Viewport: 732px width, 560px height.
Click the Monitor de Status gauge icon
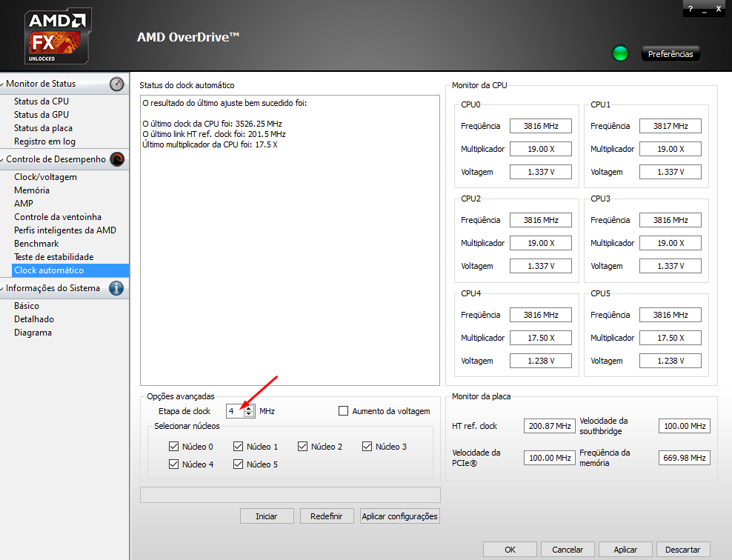pos(117,84)
